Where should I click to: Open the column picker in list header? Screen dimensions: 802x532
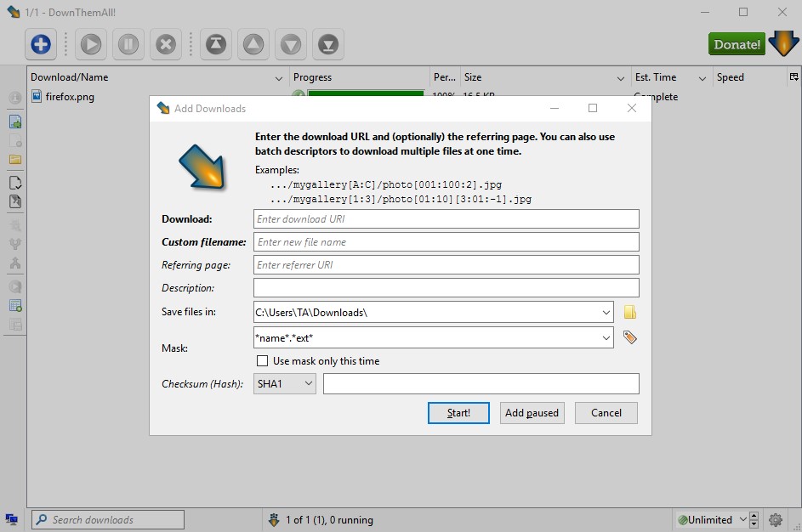point(793,77)
